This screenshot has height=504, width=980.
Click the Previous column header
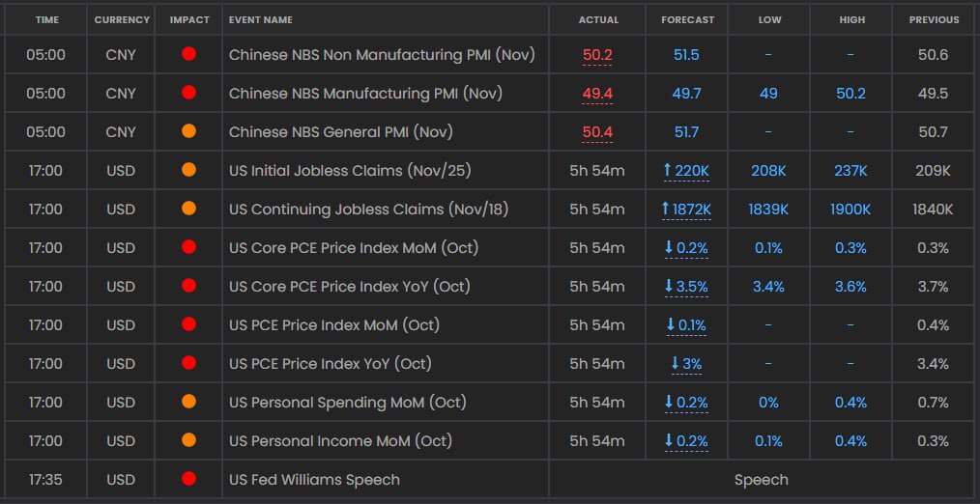[x=934, y=19]
